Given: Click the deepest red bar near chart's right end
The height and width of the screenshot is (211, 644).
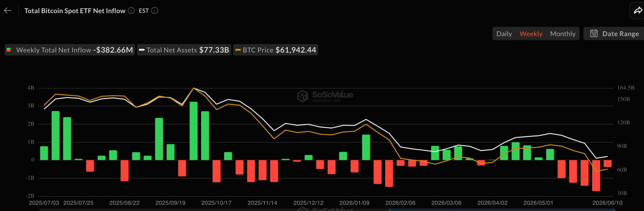Looking at the screenshot, I should click(x=596, y=176).
